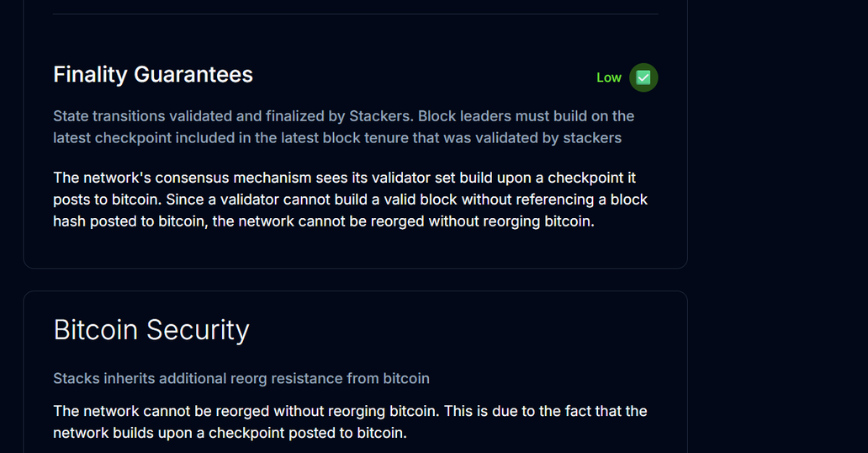
Task: Click the line 'The network cannot be reorged without'
Action: [350, 411]
